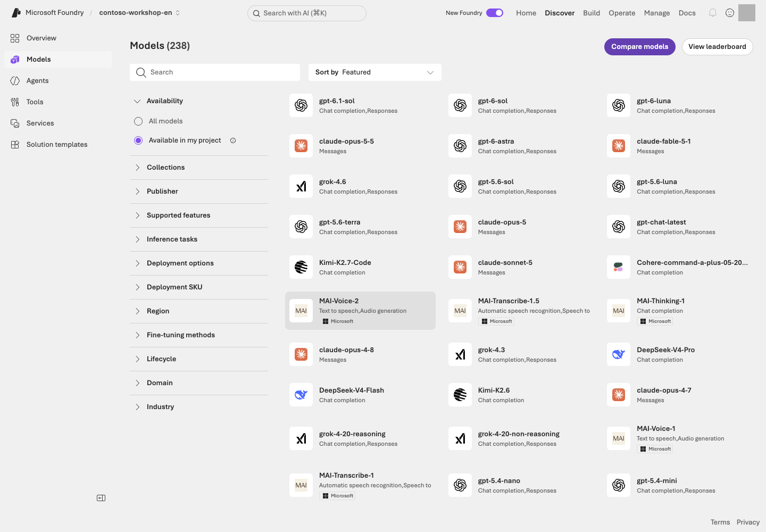Viewport: 766px width, 532px height.
Task: Open the notifications bell icon
Action: tap(713, 13)
